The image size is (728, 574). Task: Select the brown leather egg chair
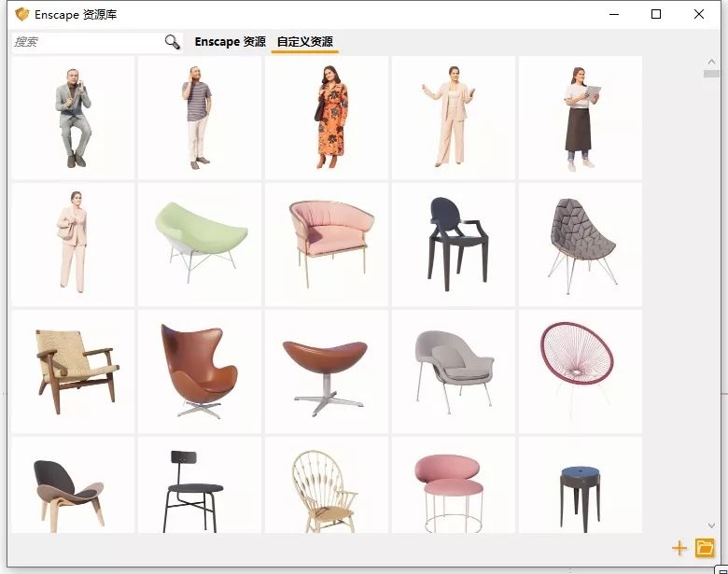[x=200, y=371]
